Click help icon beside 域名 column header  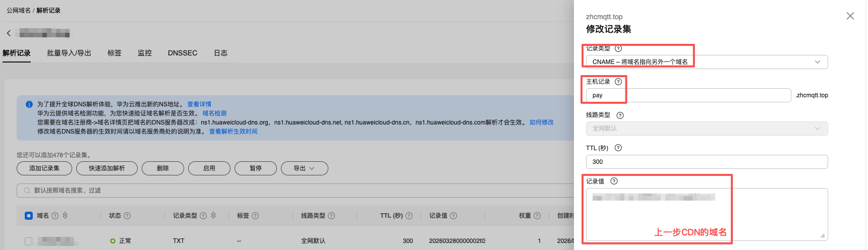click(55, 216)
